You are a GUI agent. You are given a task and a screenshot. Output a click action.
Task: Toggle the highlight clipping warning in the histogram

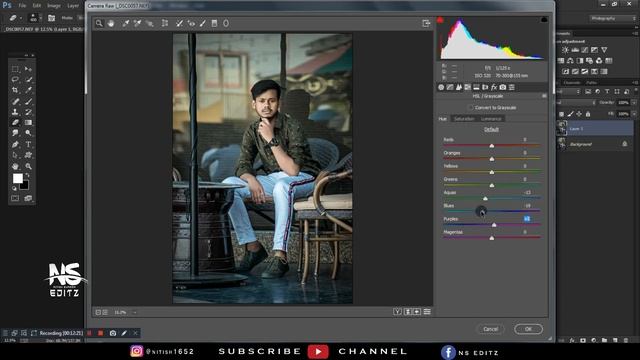[544, 20]
